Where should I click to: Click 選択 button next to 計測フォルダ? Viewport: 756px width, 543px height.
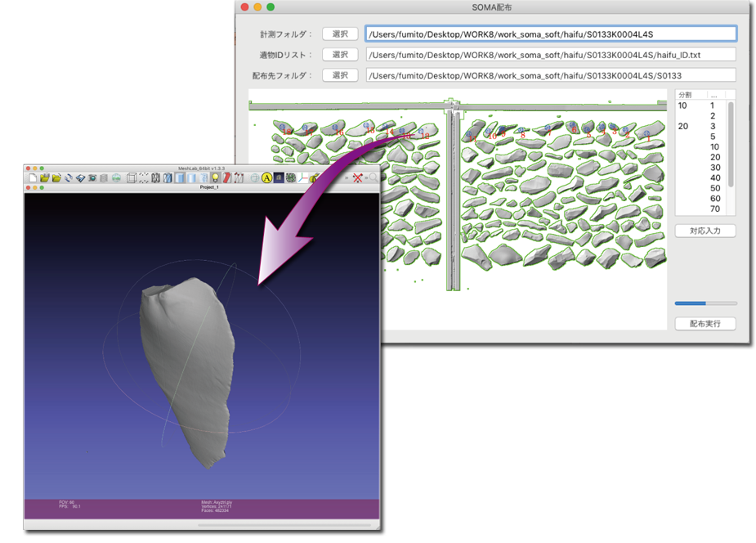click(x=340, y=34)
